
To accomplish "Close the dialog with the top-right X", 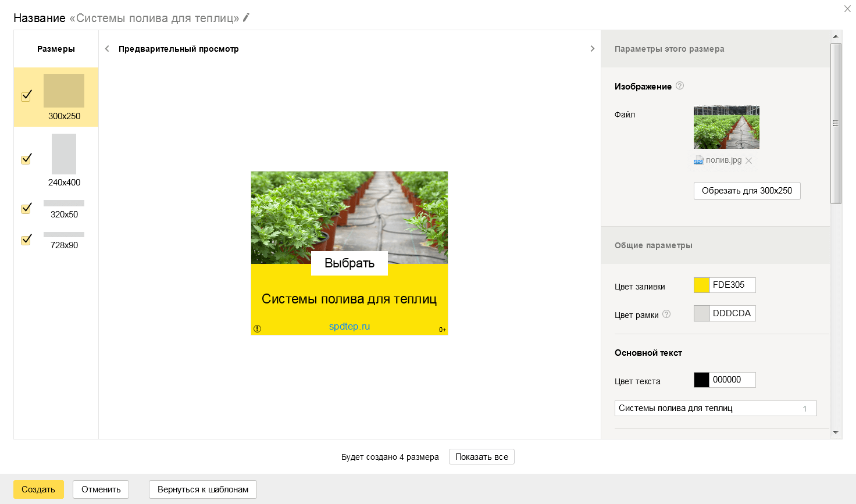I will (x=847, y=9).
